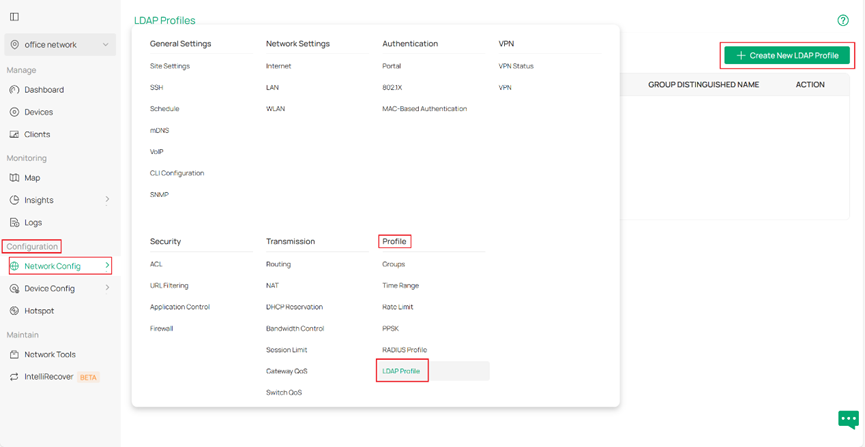Collapse the sidebar using the panel icon

click(x=14, y=17)
